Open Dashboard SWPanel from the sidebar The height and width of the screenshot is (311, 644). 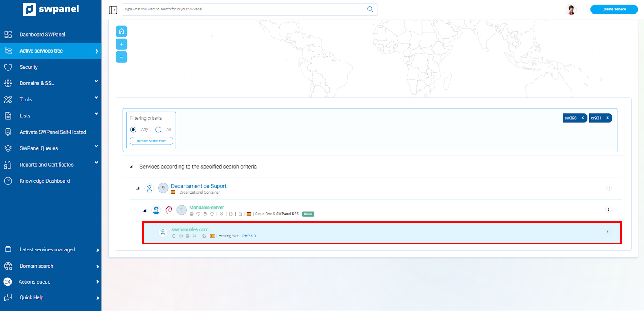51,35
